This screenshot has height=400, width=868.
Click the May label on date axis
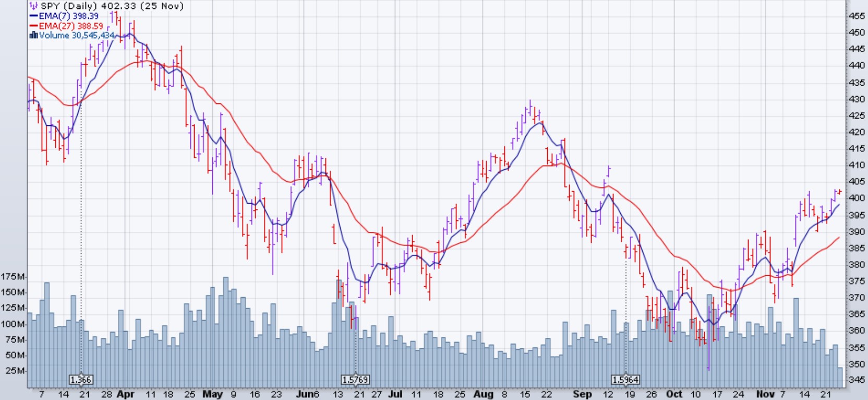pos(212,394)
